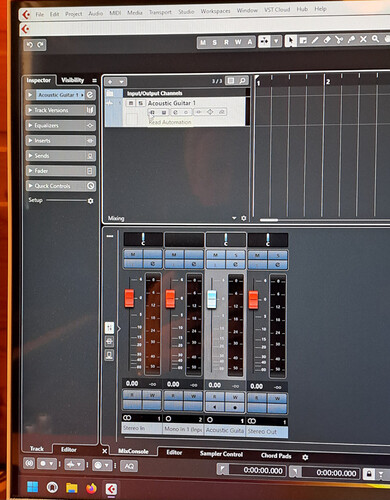The width and height of the screenshot is (390, 500).
Task: Click the Acoustic Guitar channel volume fader
Action: 212,299
